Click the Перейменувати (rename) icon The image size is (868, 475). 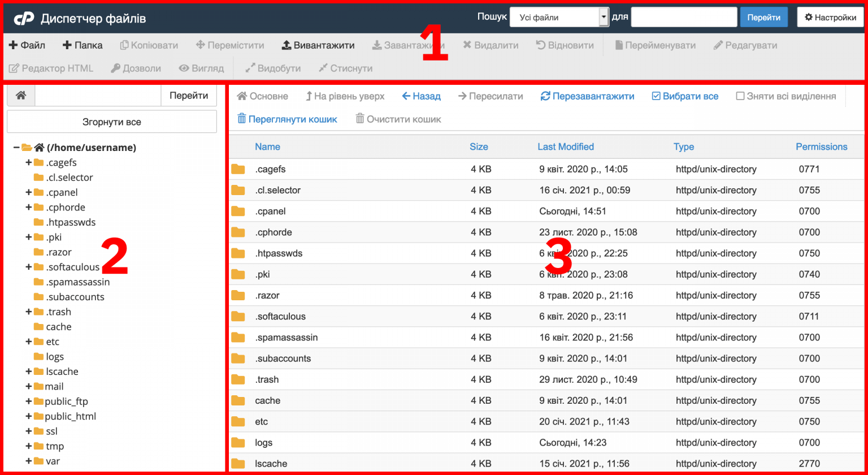pos(656,45)
